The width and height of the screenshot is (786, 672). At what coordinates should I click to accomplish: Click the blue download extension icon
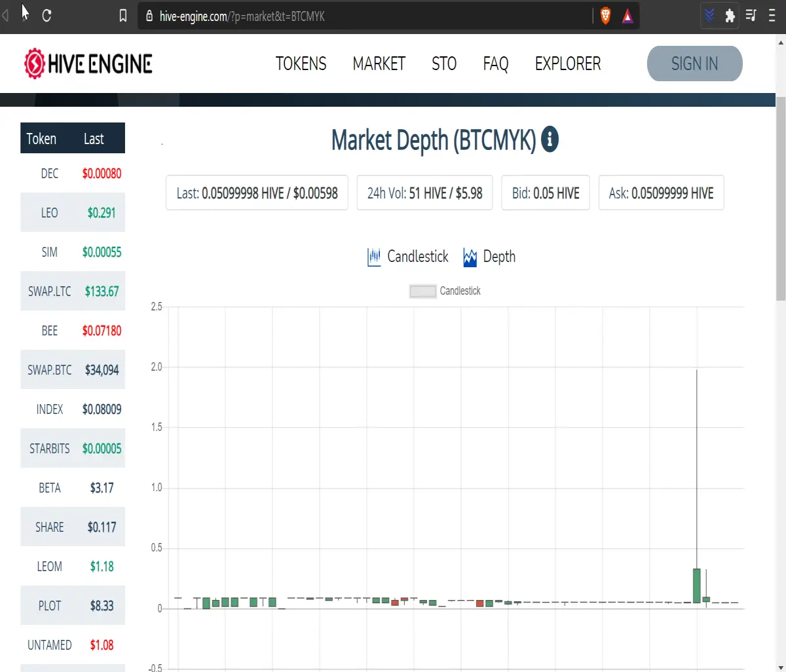[x=709, y=16]
